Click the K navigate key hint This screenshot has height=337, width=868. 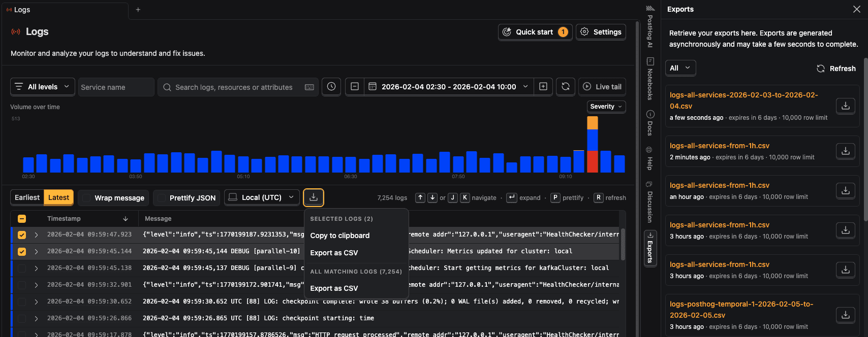[465, 197]
